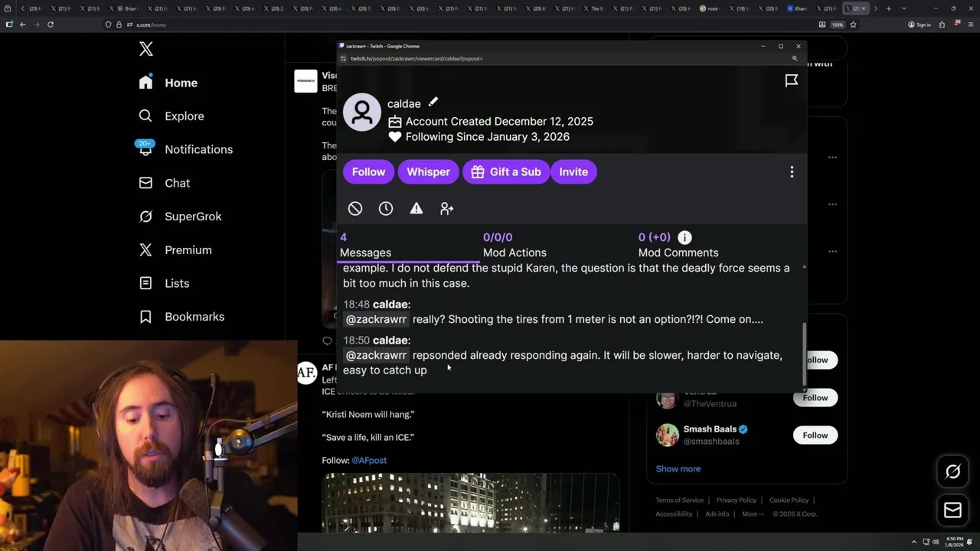
Task: Click the X logo in sidebar
Action: pos(146,49)
